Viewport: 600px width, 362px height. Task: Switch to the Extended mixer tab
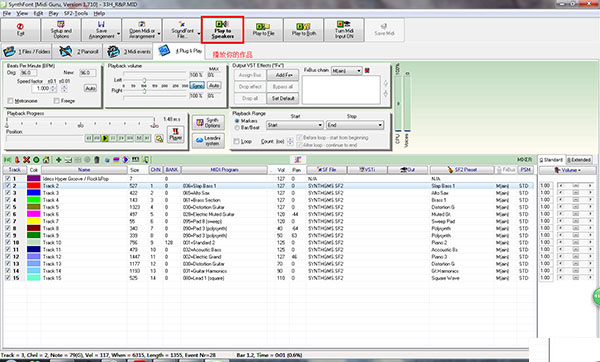click(579, 160)
